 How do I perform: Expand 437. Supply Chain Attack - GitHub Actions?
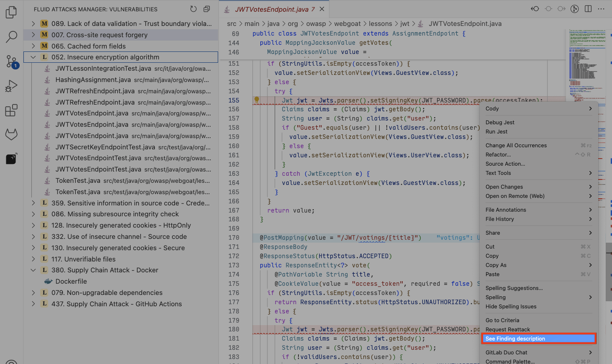point(33,304)
